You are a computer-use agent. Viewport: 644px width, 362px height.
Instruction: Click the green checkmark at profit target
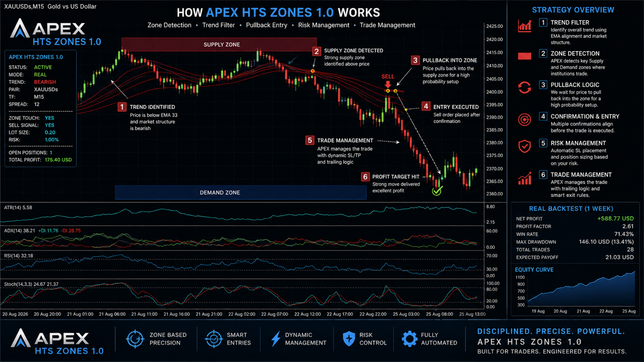coord(437,190)
